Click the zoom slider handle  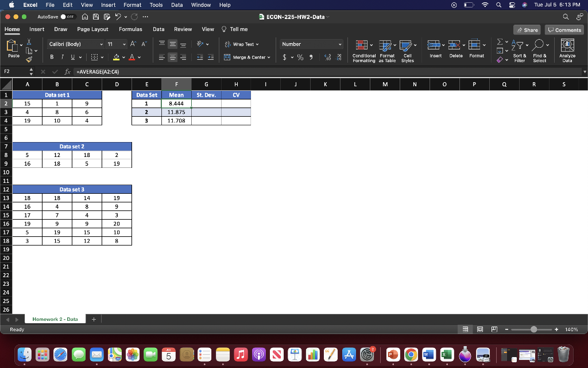(x=533, y=329)
